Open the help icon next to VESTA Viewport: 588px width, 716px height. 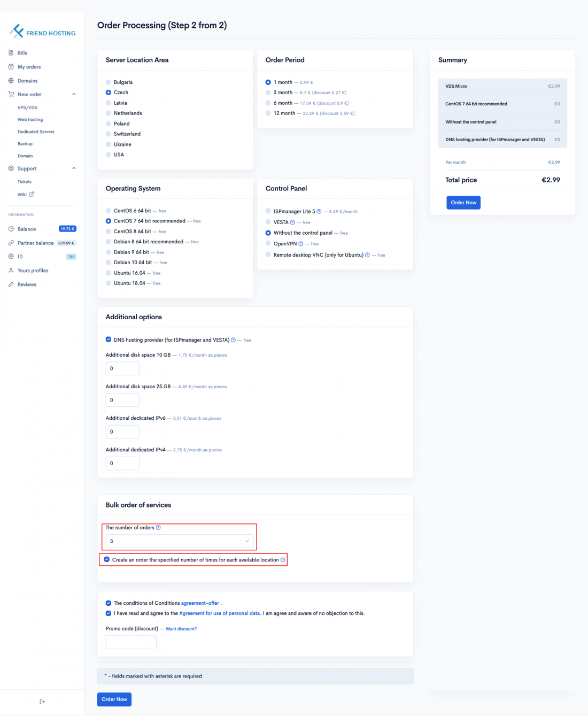tap(292, 222)
